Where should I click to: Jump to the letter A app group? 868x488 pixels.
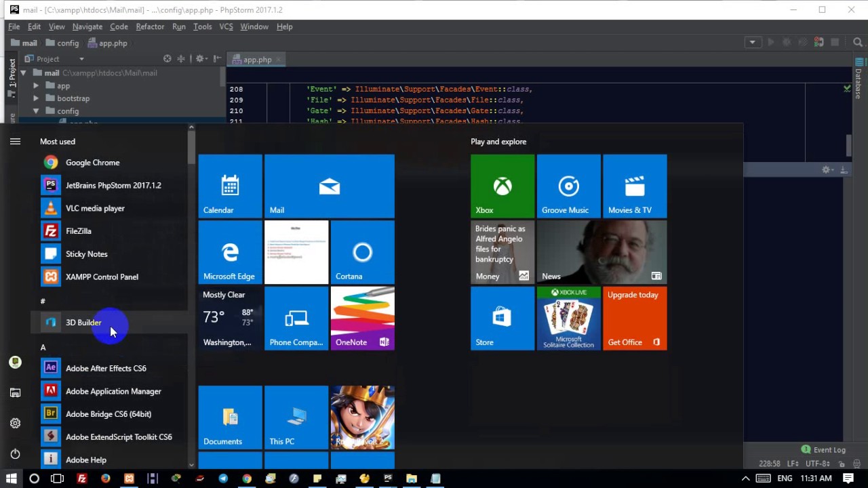coord(43,347)
